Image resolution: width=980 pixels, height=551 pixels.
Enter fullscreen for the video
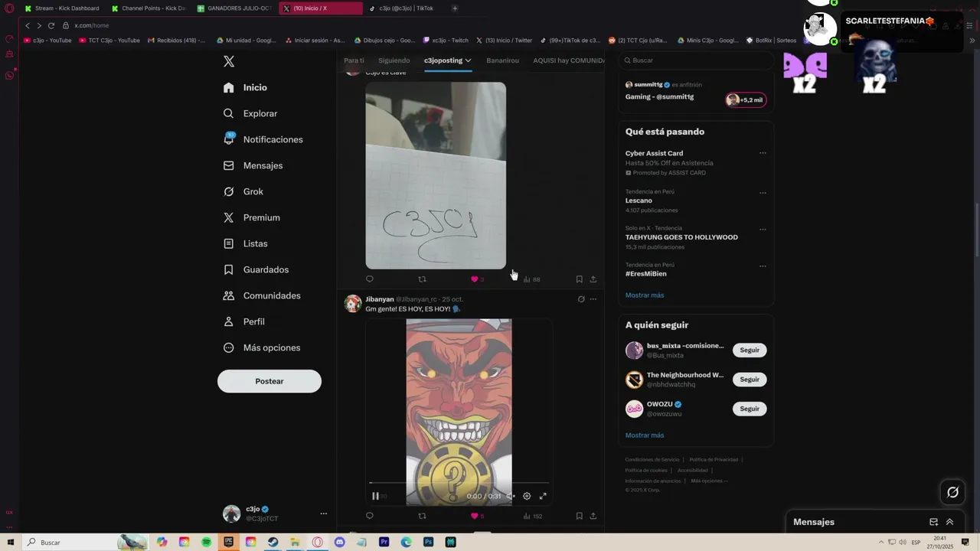(x=543, y=496)
